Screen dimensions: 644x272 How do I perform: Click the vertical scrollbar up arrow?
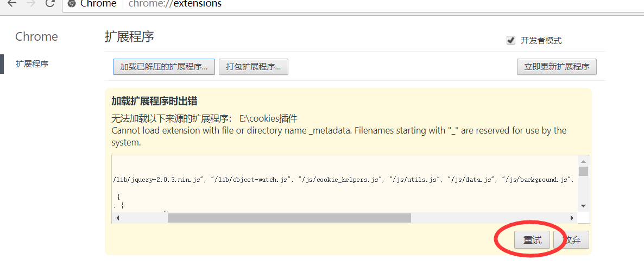[x=583, y=161]
